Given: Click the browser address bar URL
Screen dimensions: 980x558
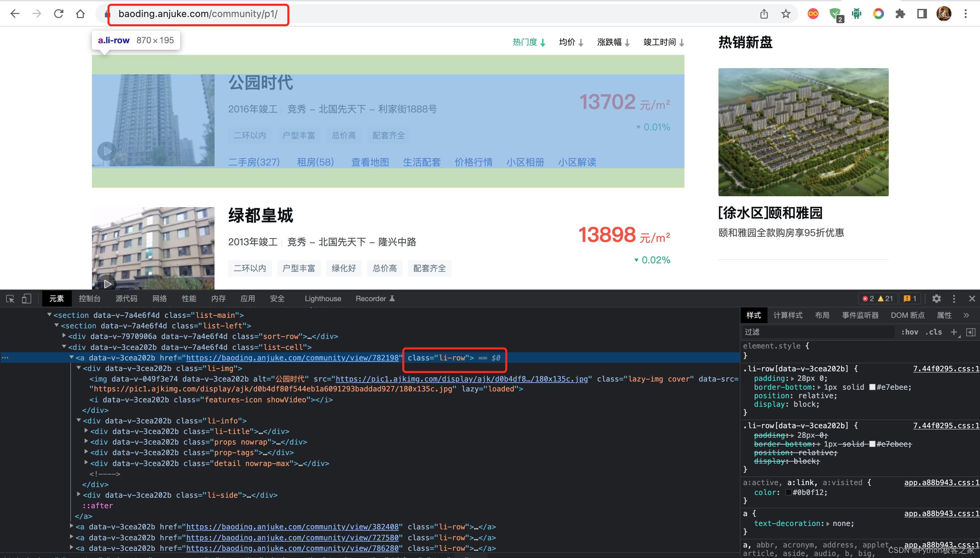Looking at the screenshot, I should coord(198,14).
